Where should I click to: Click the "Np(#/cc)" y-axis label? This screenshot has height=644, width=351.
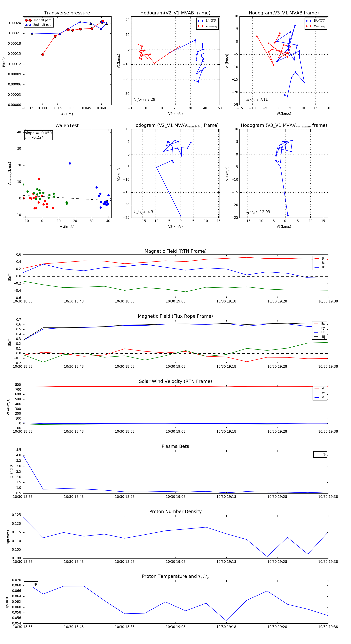8,537
